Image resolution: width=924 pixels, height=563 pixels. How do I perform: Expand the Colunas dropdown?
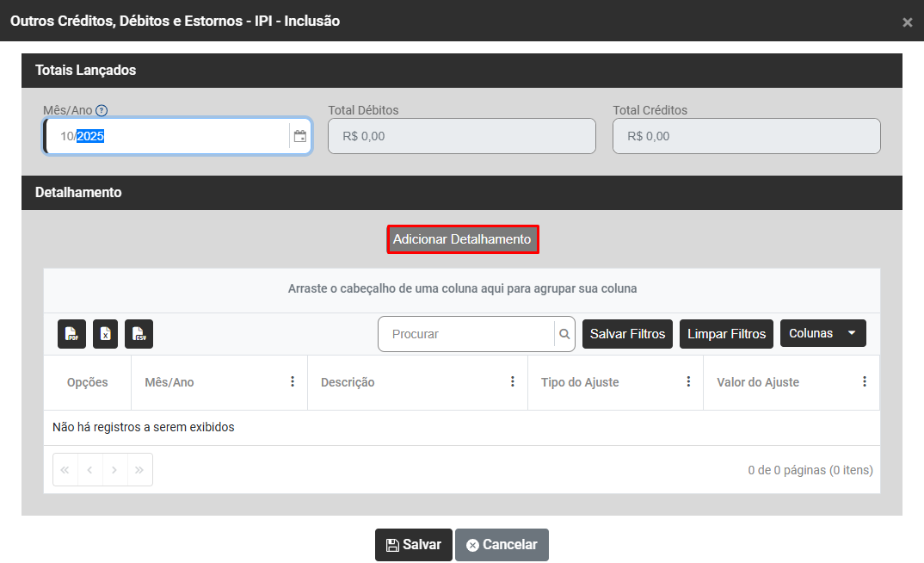[822, 334]
